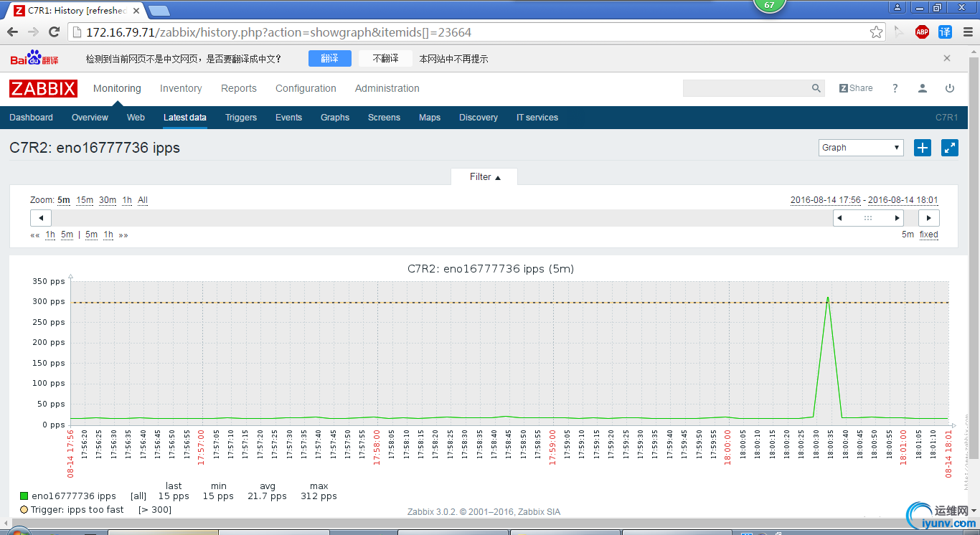Go to the Maps submenu
The width and height of the screenshot is (980, 535).
pos(430,118)
